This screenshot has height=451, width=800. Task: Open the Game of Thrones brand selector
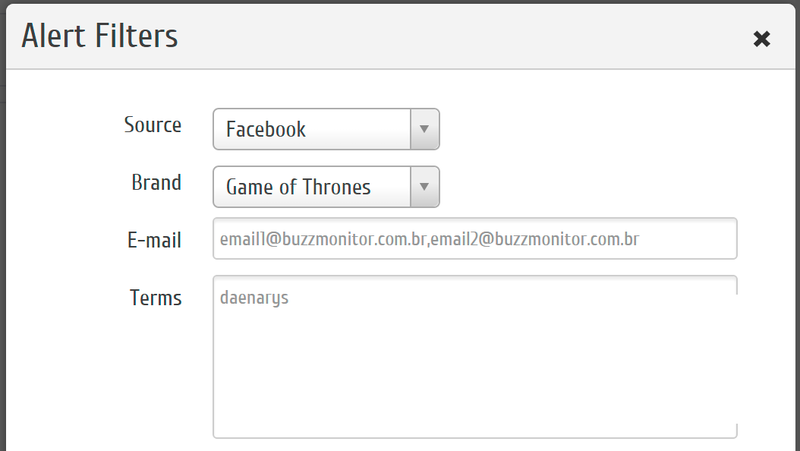(x=312, y=186)
